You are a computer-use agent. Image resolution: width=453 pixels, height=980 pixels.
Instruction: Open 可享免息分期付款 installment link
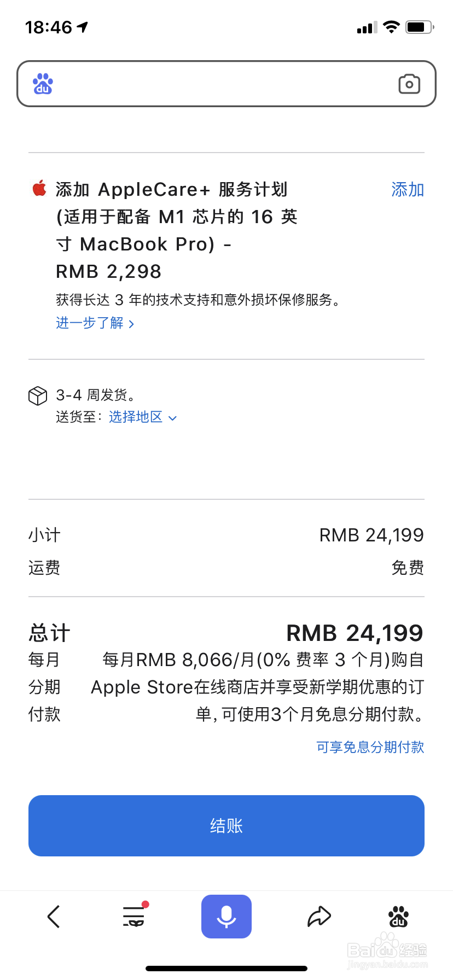point(370,747)
